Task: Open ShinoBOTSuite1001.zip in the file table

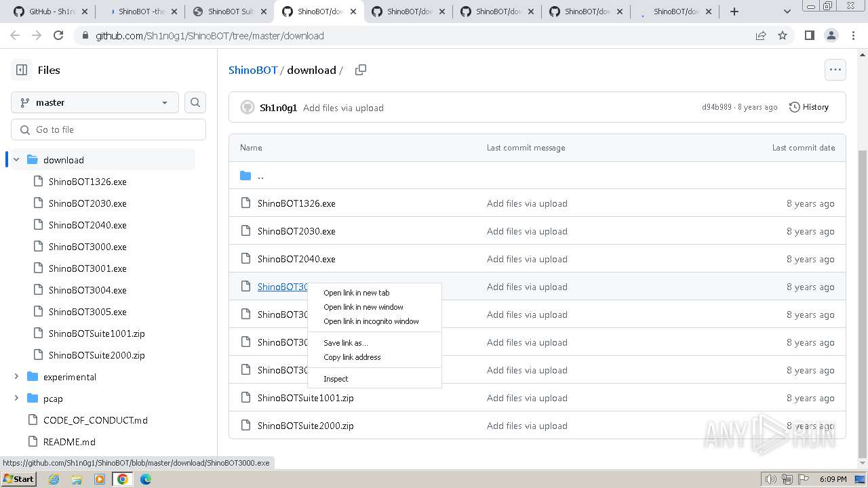Action: pyautogui.click(x=306, y=398)
